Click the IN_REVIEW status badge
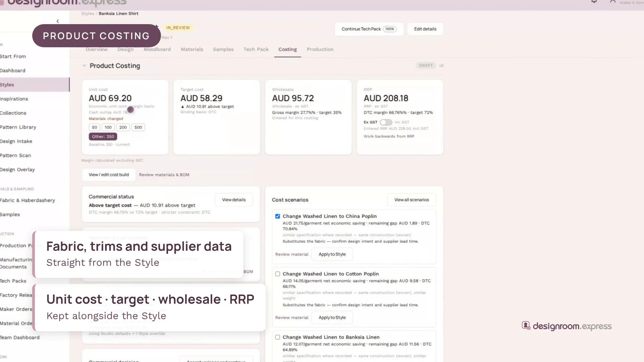 pyautogui.click(x=178, y=28)
